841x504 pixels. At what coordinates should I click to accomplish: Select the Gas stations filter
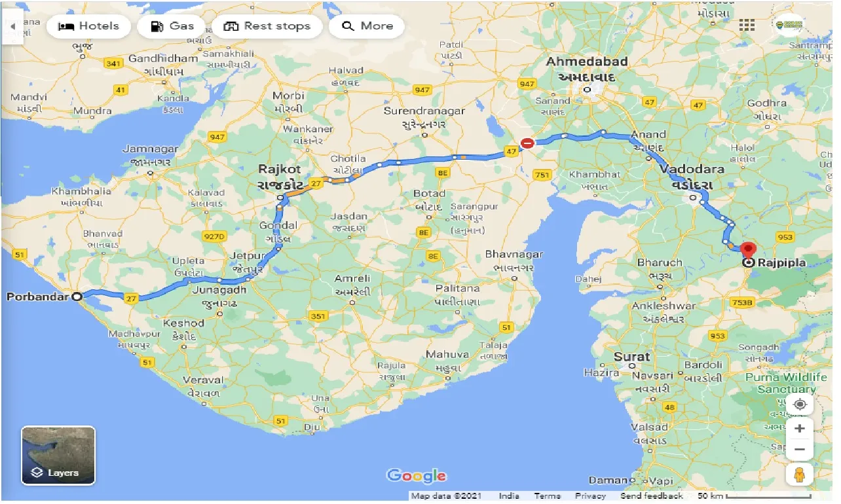(x=171, y=26)
